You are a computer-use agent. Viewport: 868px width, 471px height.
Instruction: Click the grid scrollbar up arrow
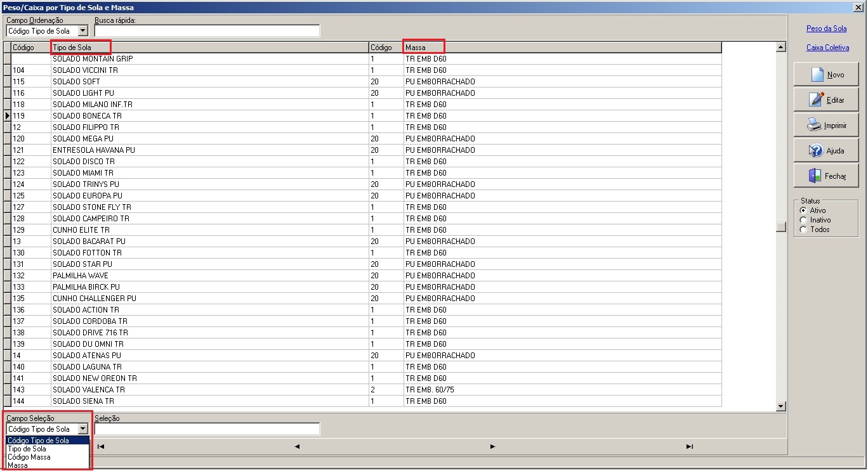pyautogui.click(x=781, y=47)
